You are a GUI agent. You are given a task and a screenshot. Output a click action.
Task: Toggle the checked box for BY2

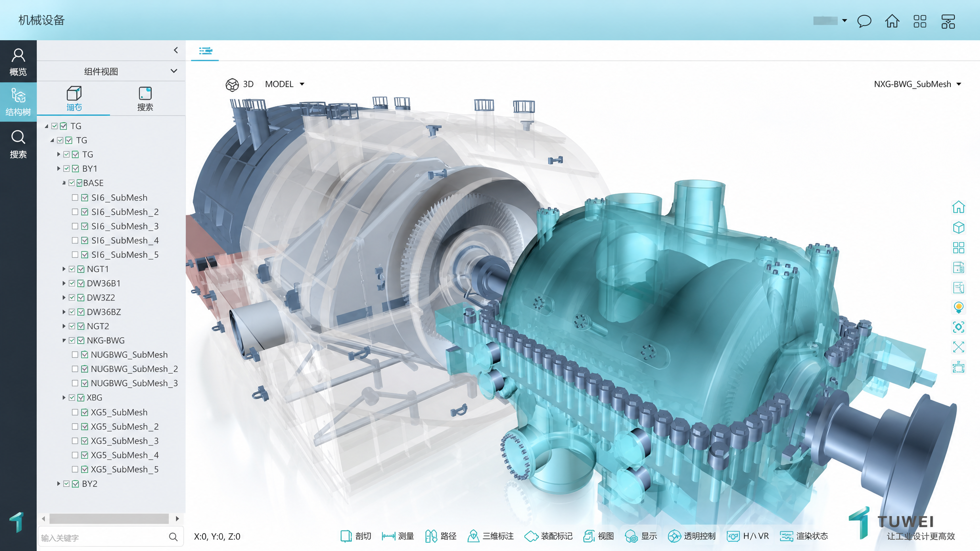[76, 484]
